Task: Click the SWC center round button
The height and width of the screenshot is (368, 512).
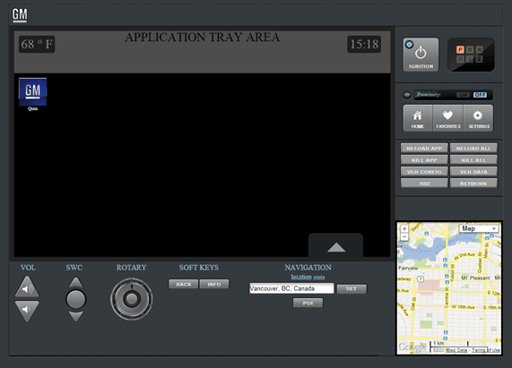Action: [76, 299]
